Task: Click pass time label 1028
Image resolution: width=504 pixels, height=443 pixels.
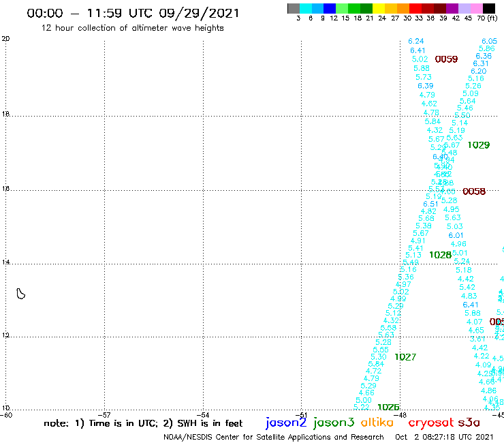Action: coord(441,255)
